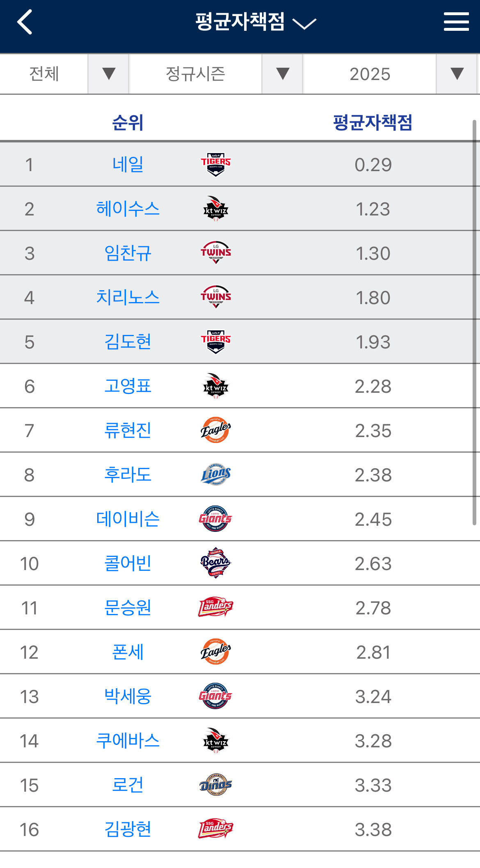Open player page for 네일
The image size is (480, 868).
(x=128, y=163)
